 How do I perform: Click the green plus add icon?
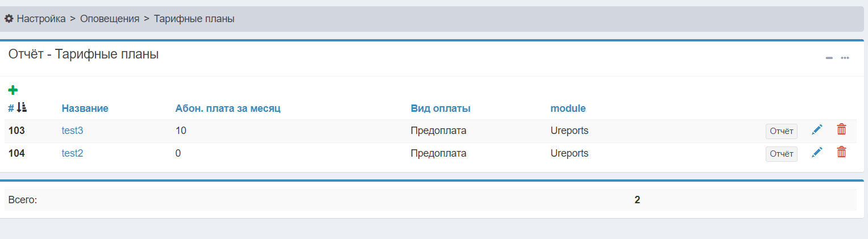(13, 90)
